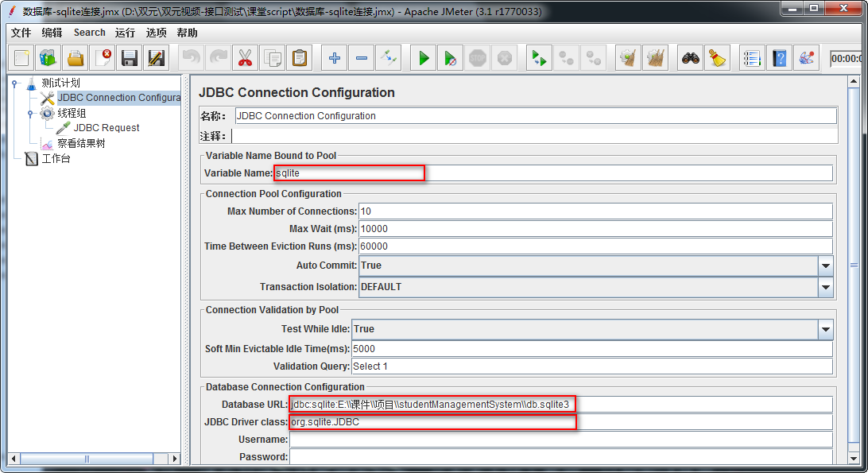
Task: Click the 名称 input field
Action: click(x=535, y=116)
